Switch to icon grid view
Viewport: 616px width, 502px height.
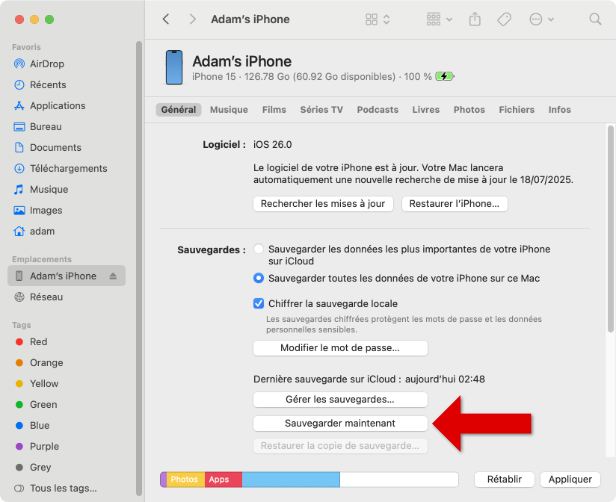[371, 19]
